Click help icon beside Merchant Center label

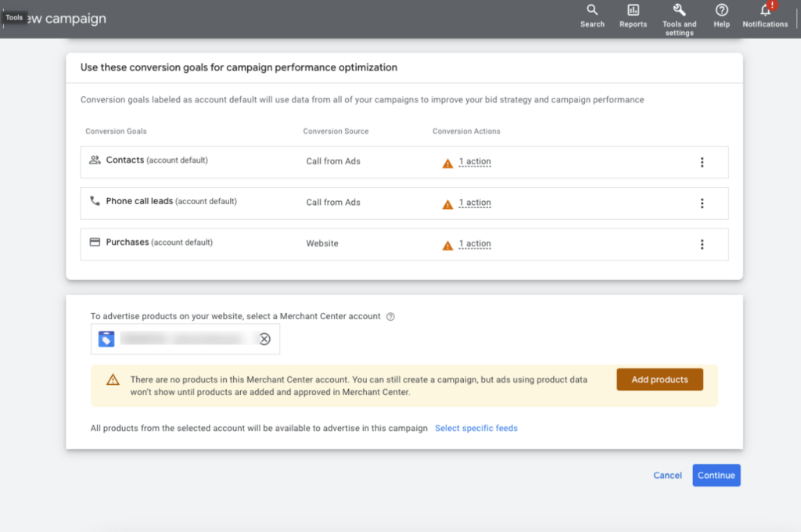(390, 317)
